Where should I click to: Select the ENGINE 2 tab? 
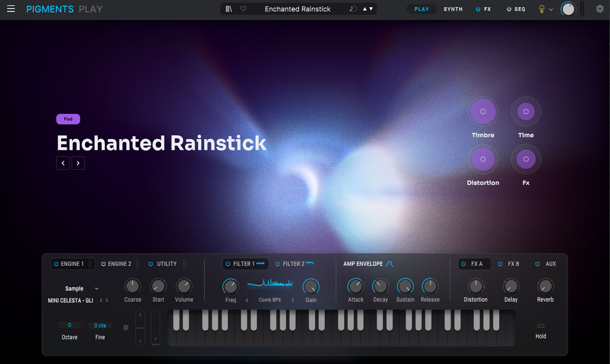[119, 264]
